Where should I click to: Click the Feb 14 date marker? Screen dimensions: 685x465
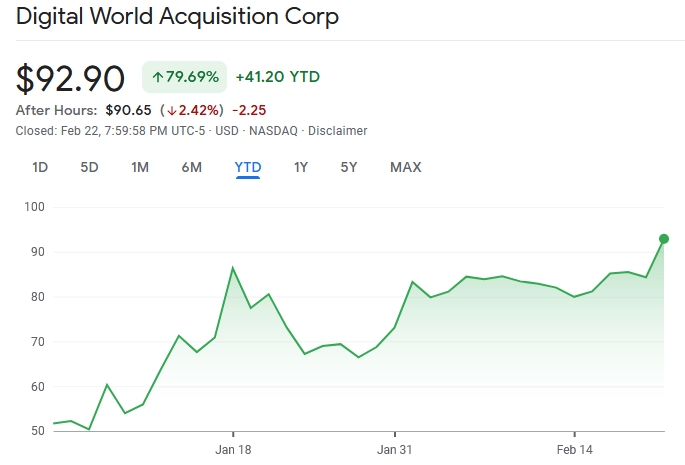[574, 450]
